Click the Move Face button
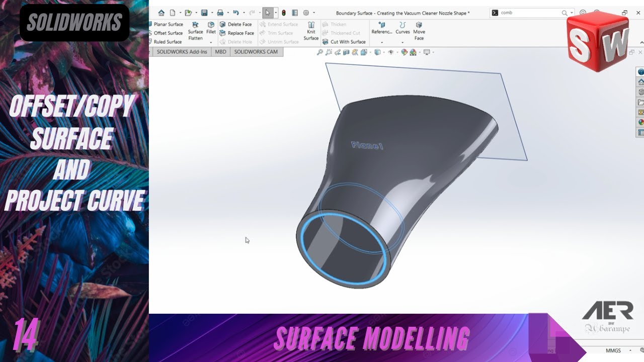The width and height of the screenshot is (644, 362). (x=419, y=31)
